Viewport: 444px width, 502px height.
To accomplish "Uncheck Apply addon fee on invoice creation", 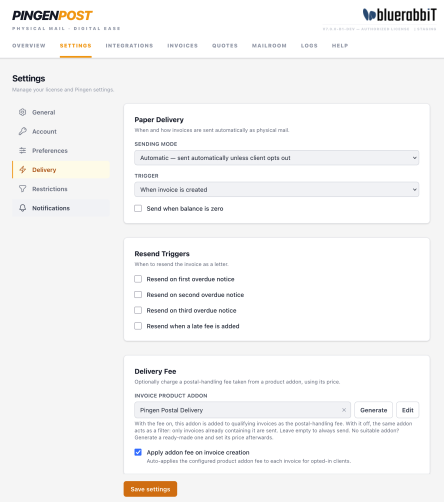I will (x=138, y=452).
